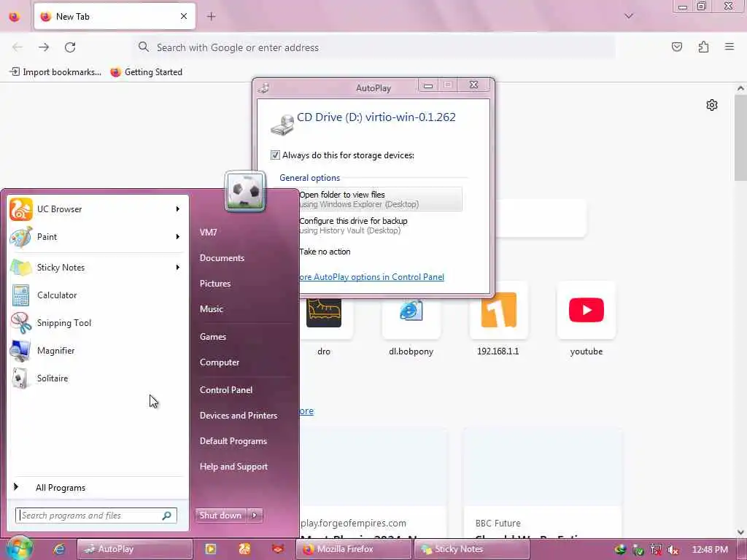
Task: Click the Shut down button
Action: coord(221,516)
